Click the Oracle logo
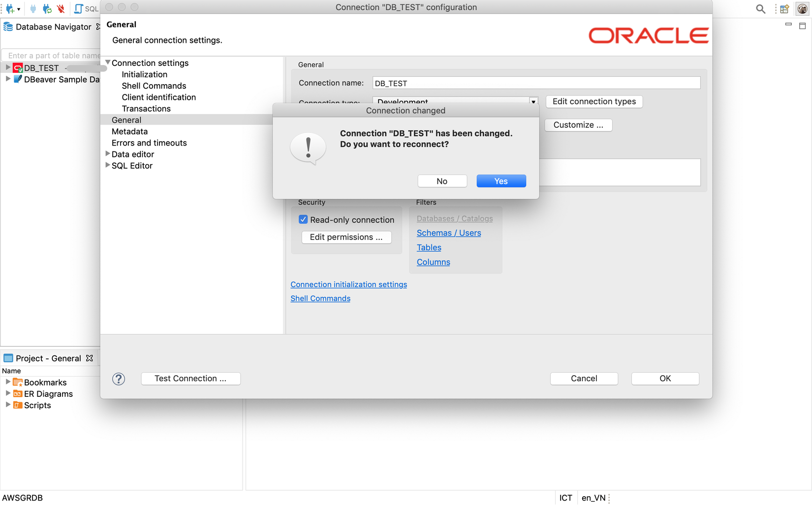 pyautogui.click(x=648, y=35)
